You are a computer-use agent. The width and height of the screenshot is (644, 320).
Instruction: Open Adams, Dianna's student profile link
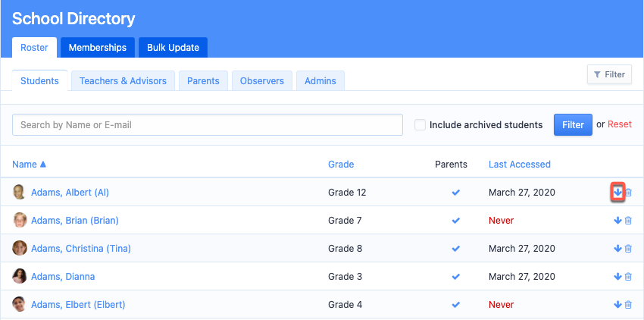63,277
